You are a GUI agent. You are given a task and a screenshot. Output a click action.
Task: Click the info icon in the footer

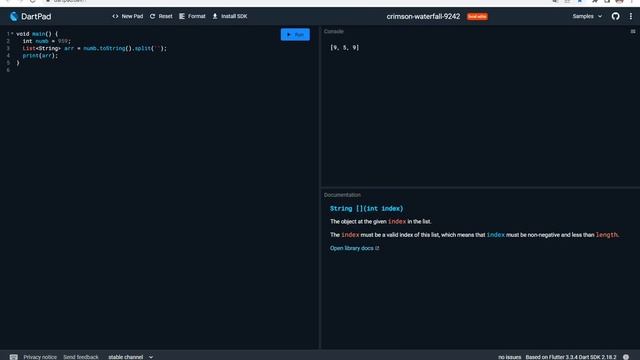[x=626, y=357]
